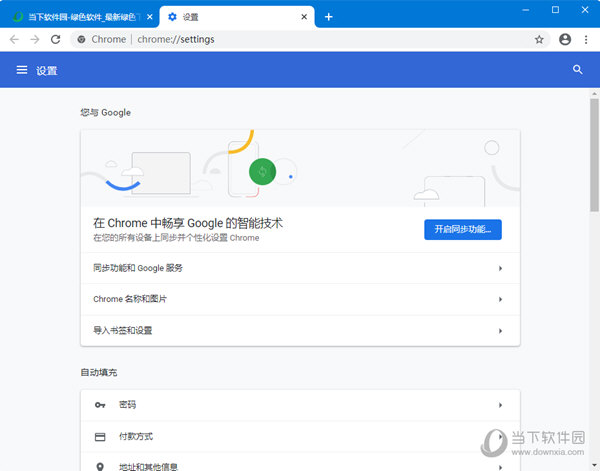Reload the settings page

pyautogui.click(x=56, y=39)
